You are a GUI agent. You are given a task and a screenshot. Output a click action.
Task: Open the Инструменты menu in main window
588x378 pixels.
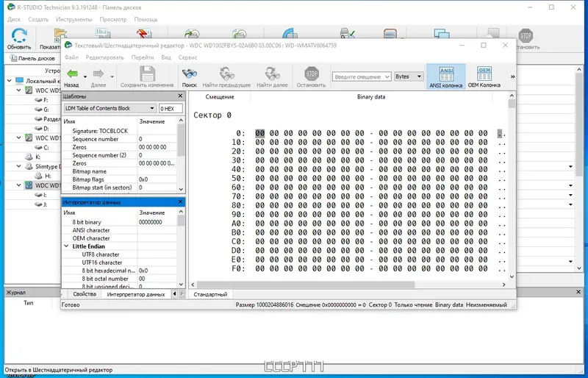tap(74, 19)
